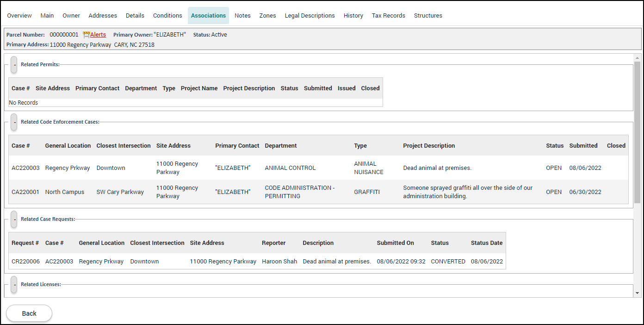Select the Addresses tab
Viewport: 644px width, 325px height.
point(103,16)
